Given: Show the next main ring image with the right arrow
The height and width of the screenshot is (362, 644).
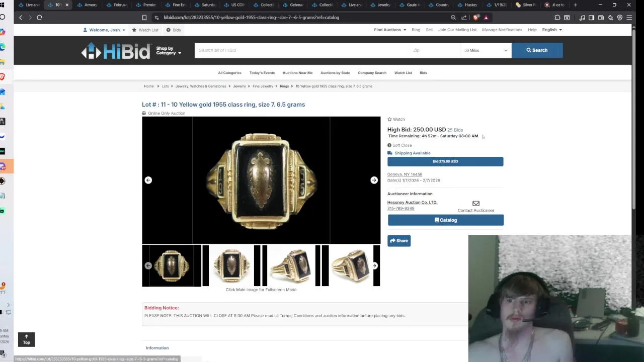Looking at the screenshot, I should coord(374,180).
